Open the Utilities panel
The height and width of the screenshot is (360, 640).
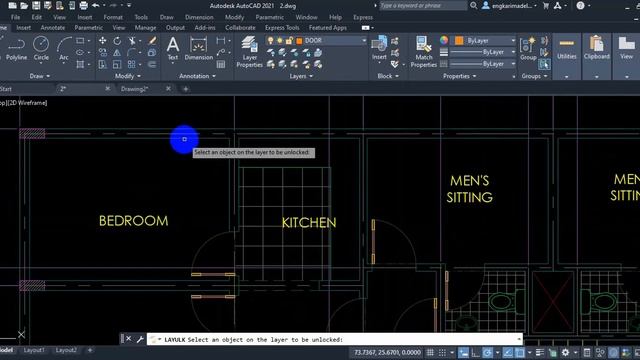click(x=567, y=49)
